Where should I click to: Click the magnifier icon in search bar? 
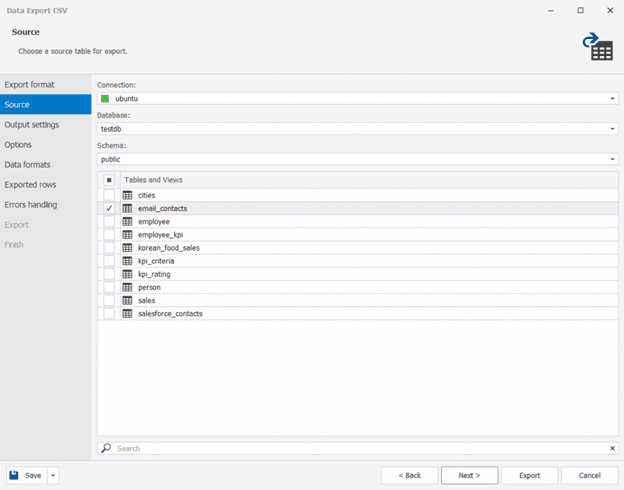tap(107, 448)
